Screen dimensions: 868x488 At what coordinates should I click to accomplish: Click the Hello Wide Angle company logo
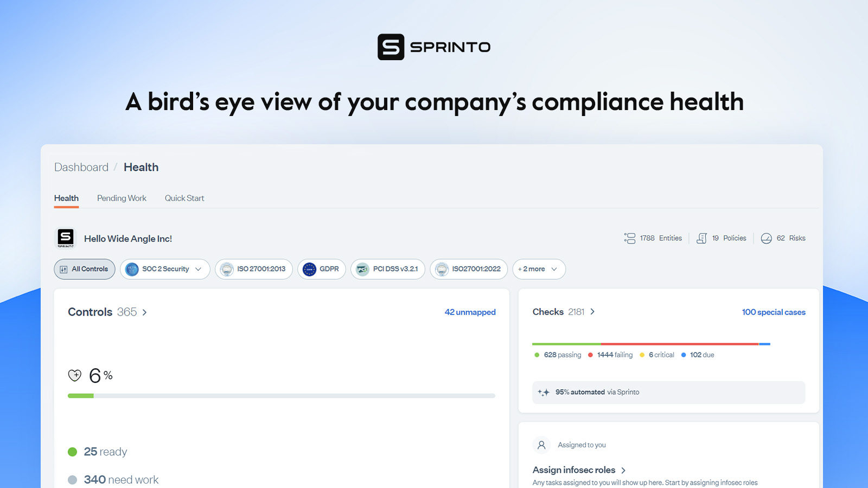coord(66,237)
